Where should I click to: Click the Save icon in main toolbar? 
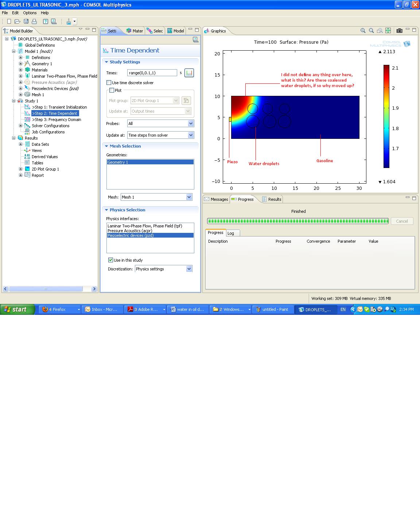tap(26, 22)
